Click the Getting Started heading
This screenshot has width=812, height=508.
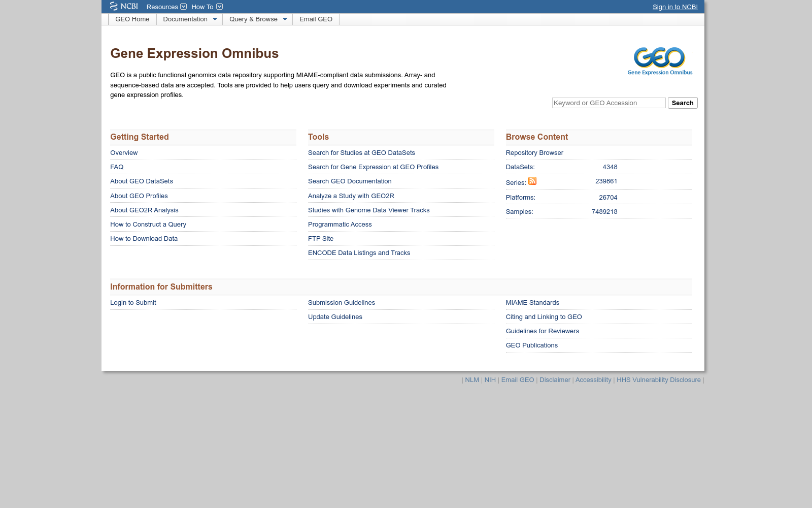140,137
